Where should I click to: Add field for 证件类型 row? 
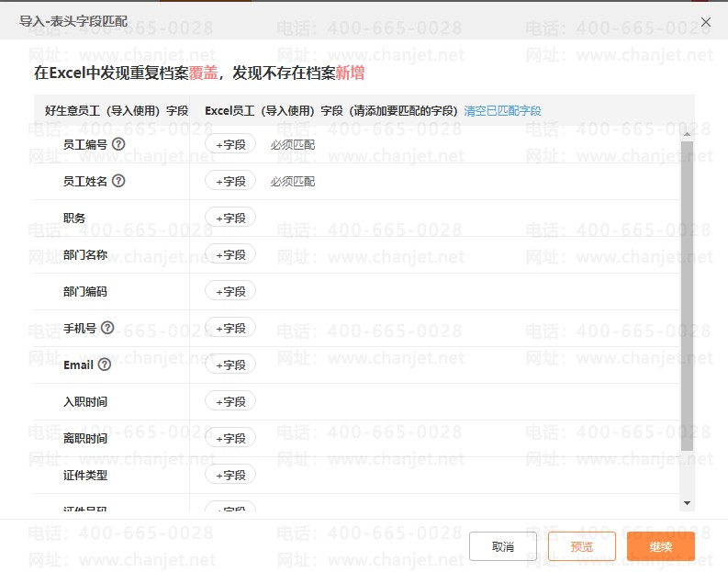pos(230,475)
